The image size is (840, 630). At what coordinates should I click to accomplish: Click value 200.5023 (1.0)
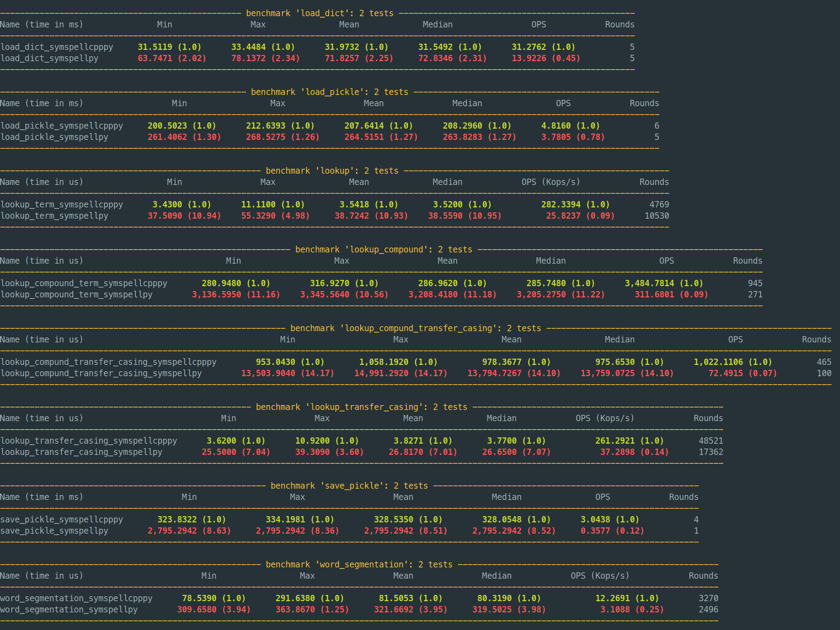coord(181,126)
